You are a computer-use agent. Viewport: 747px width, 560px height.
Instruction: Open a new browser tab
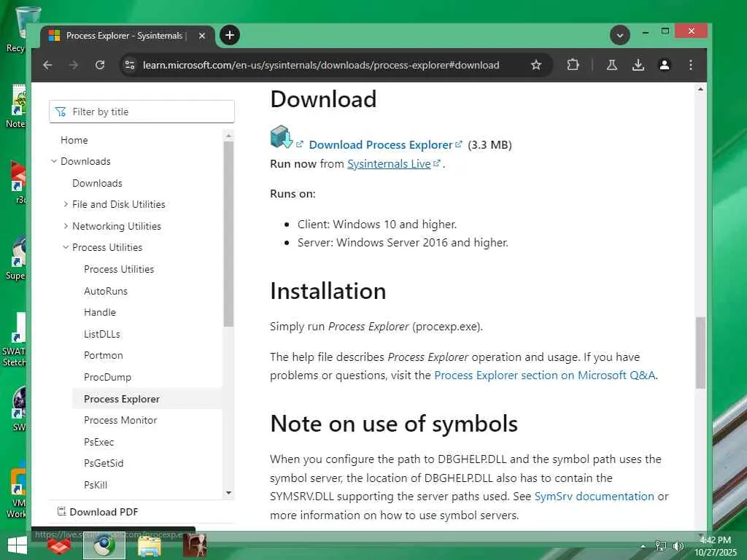click(x=230, y=35)
